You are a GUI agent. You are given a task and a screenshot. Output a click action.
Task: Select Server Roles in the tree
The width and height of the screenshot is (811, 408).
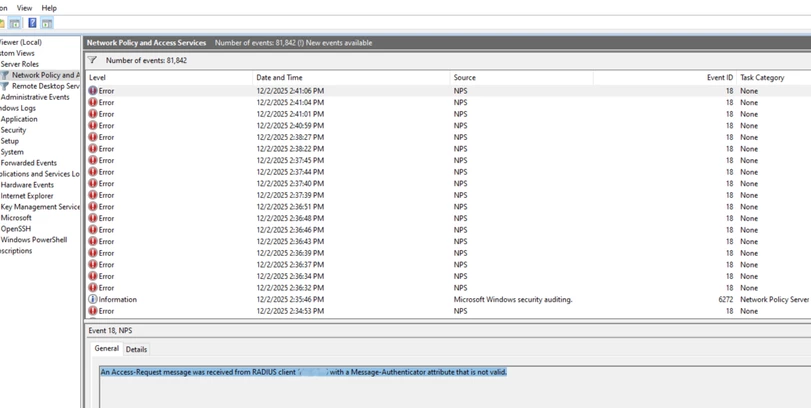(20, 64)
